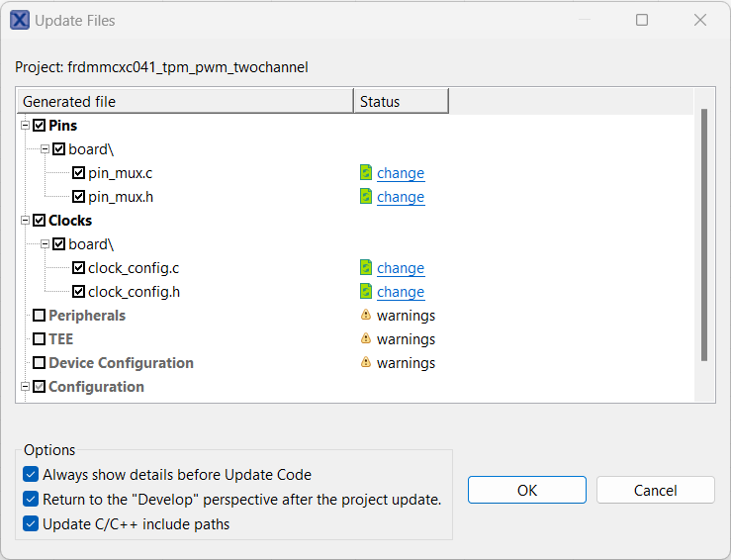The width and height of the screenshot is (731, 560).
Task: Collapse the board folder under Clocks
Action: coord(45,244)
